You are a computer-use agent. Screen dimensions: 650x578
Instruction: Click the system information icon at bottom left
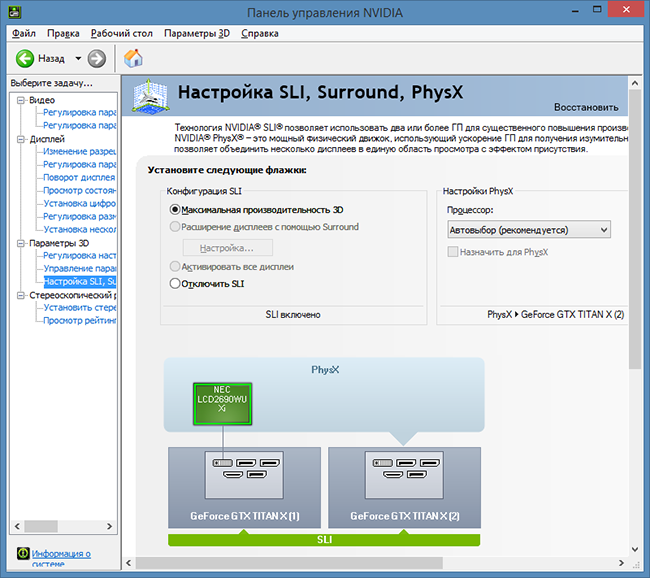(x=23, y=553)
